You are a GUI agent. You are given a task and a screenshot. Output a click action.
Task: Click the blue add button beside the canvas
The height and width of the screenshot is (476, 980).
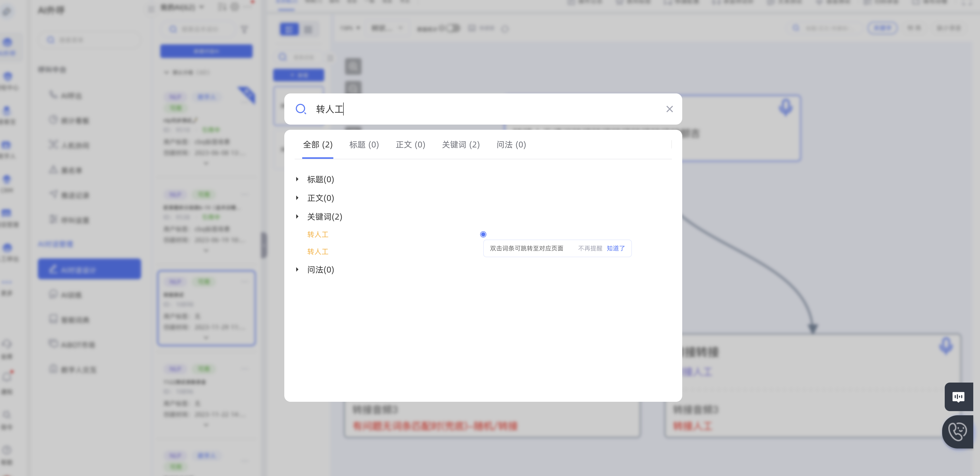pyautogui.click(x=299, y=75)
